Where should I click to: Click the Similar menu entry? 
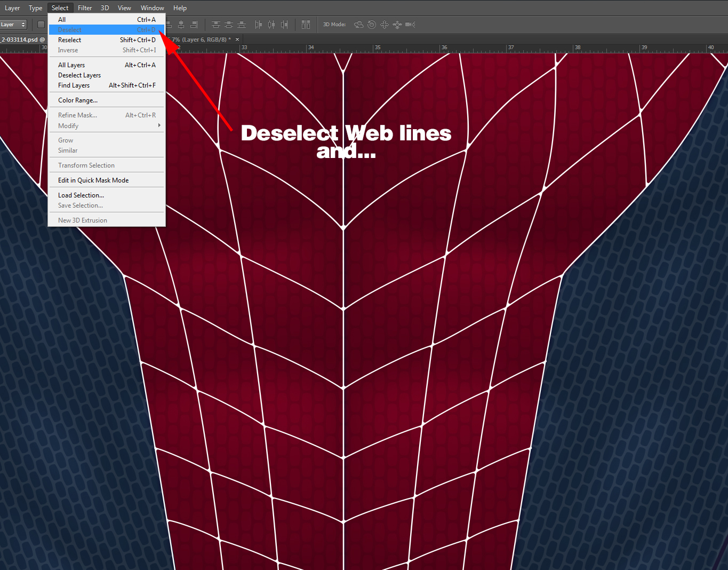tap(107, 151)
